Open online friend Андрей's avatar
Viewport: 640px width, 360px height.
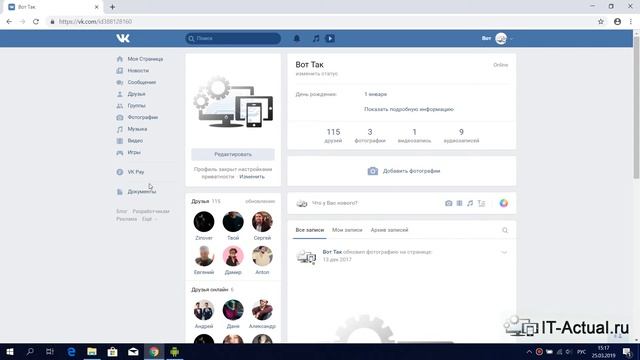204,310
